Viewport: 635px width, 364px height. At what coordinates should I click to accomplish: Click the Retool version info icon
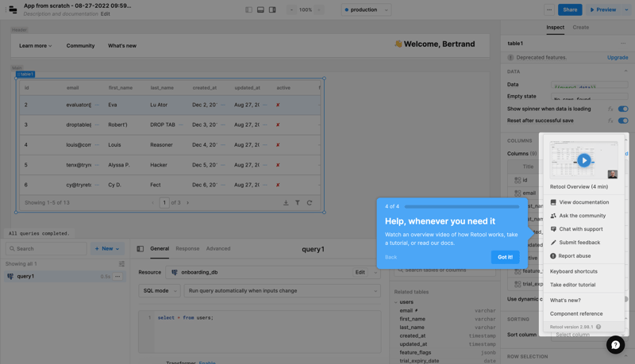click(x=598, y=327)
